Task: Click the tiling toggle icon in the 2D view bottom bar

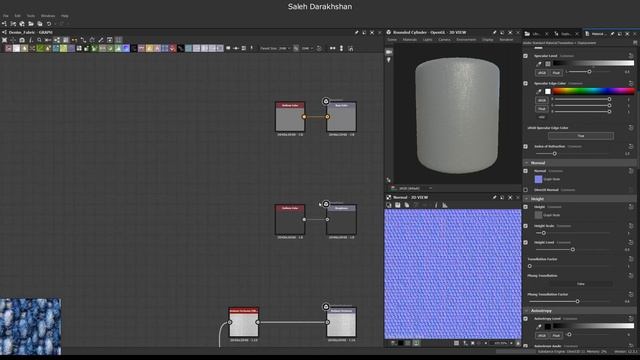Action: tap(456, 343)
